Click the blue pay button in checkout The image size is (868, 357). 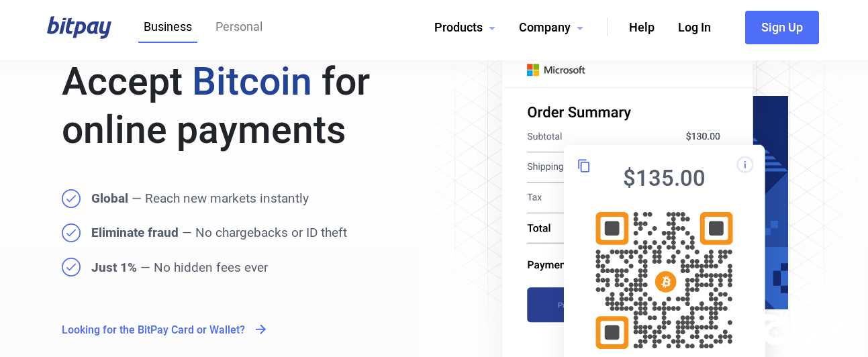tap(546, 305)
